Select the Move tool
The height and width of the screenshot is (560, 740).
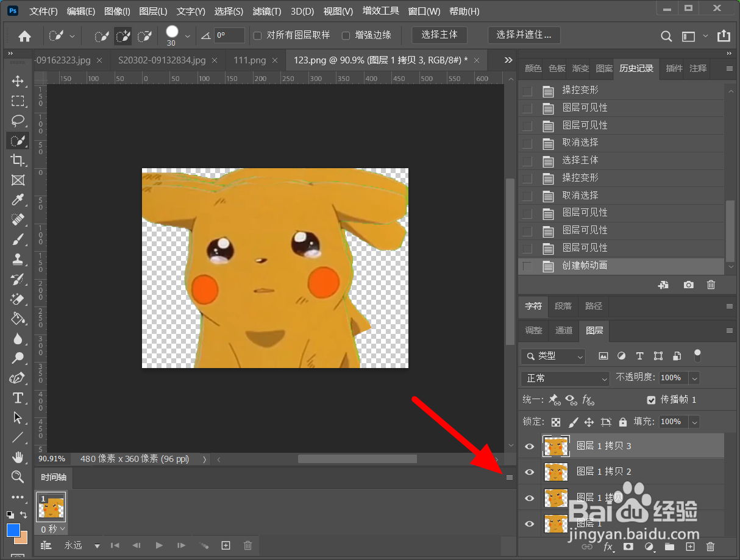18,82
